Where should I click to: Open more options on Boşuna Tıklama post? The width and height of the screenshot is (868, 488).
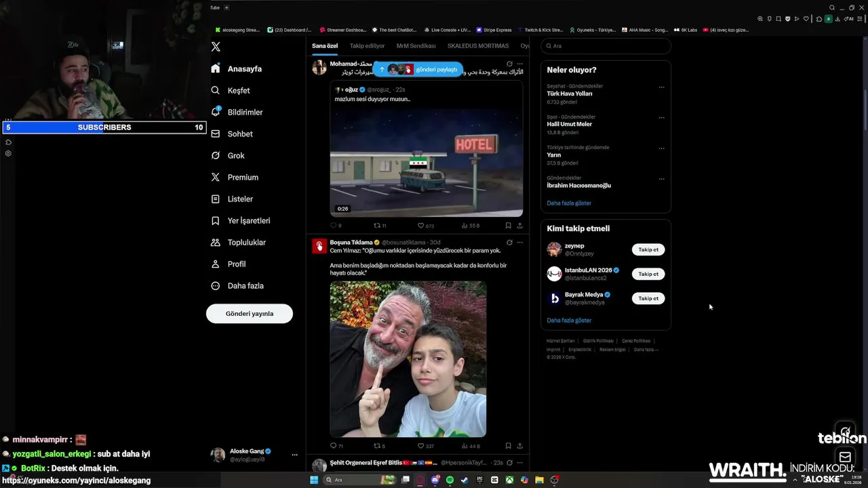520,242
